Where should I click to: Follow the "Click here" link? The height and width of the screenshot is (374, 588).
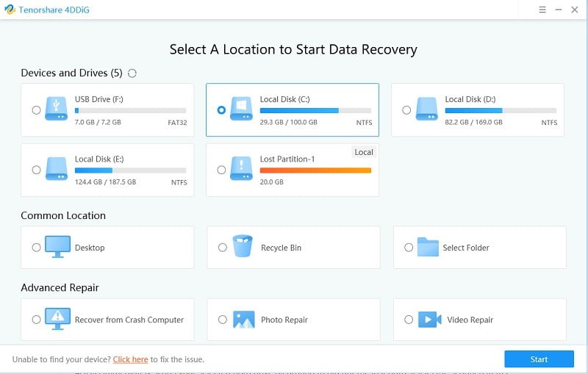click(x=131, y=359)
